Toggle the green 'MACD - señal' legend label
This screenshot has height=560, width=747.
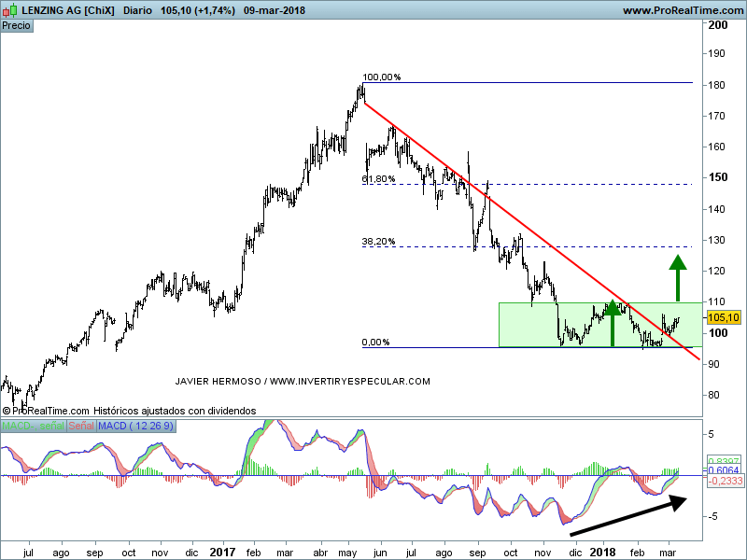(34, 427)
